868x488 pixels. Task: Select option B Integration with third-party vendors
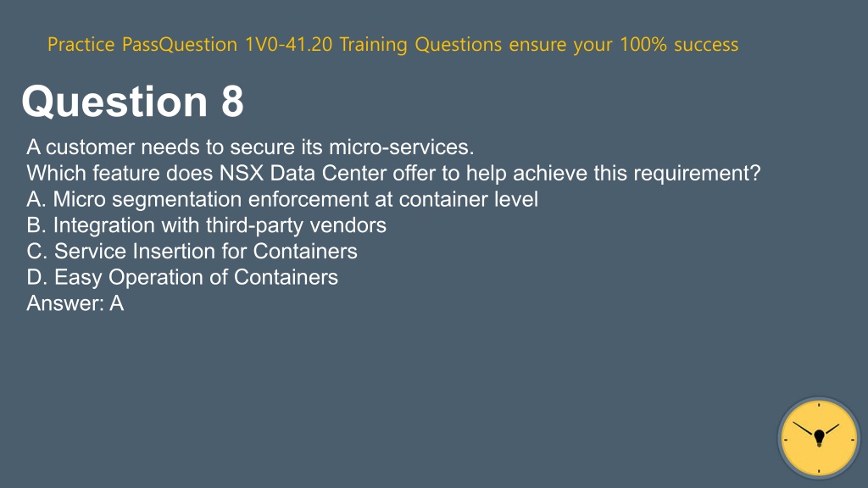tap(207, 225)
